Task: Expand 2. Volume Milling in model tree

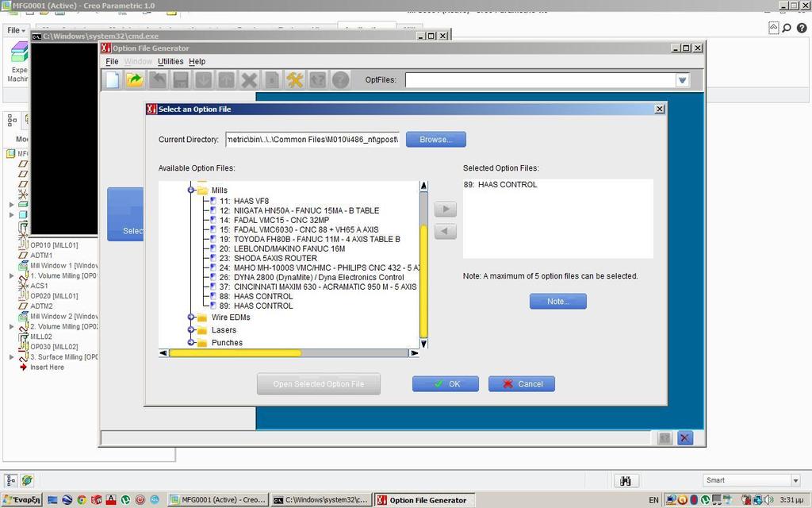Action: pyautogui.click(x=11, y=326)
